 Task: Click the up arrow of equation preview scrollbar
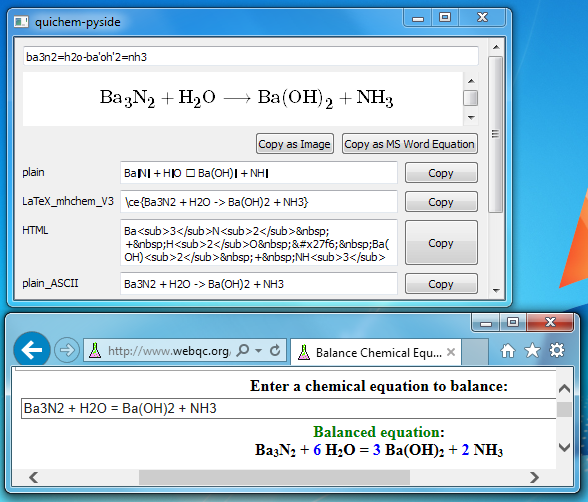471,81
